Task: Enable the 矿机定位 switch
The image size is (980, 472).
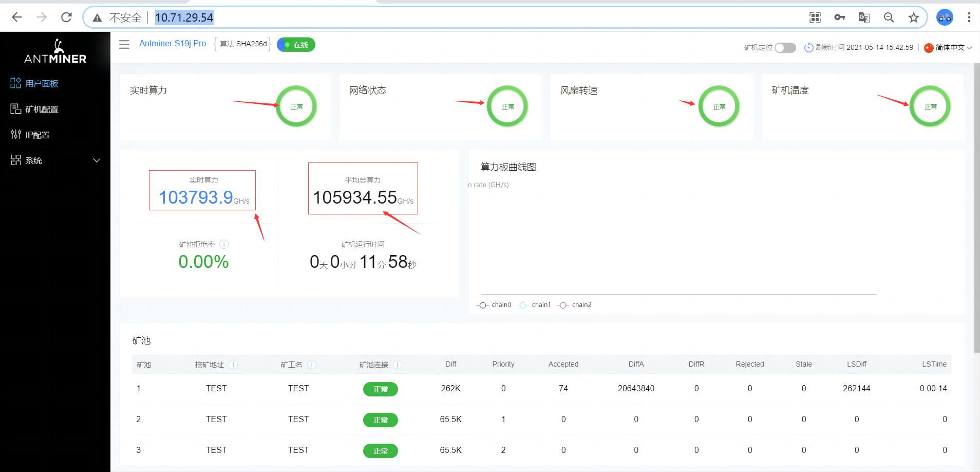Action: point(783,47)
